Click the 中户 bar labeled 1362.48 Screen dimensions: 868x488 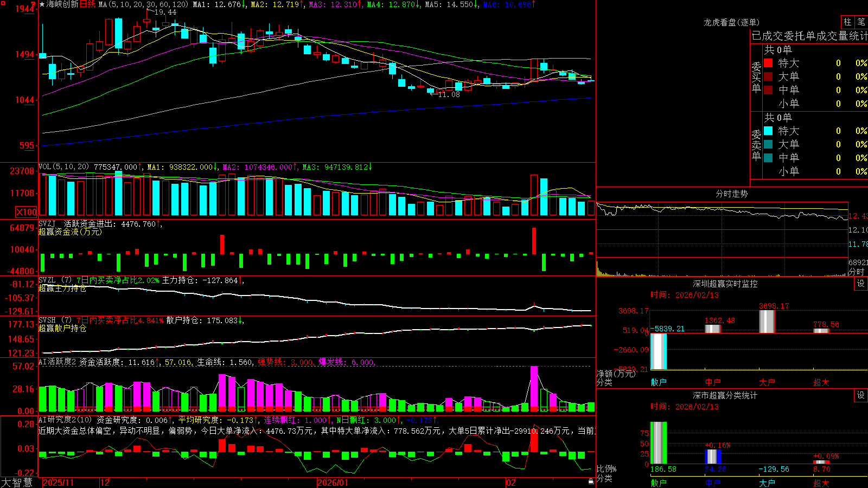712,329
